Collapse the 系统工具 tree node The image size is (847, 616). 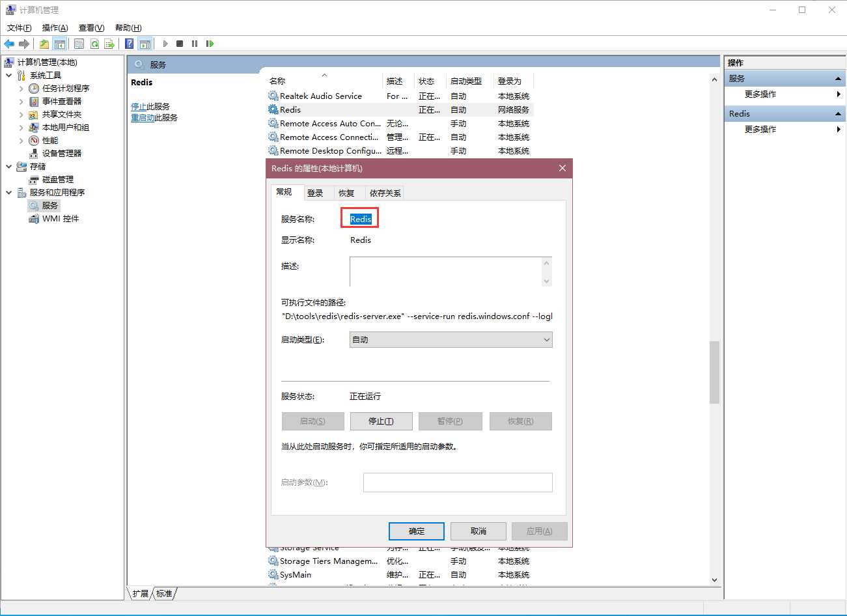point(9,76)
